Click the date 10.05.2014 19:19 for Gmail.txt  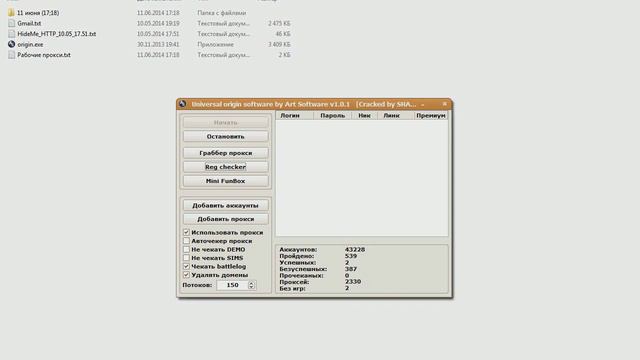[x=158, y=23]
